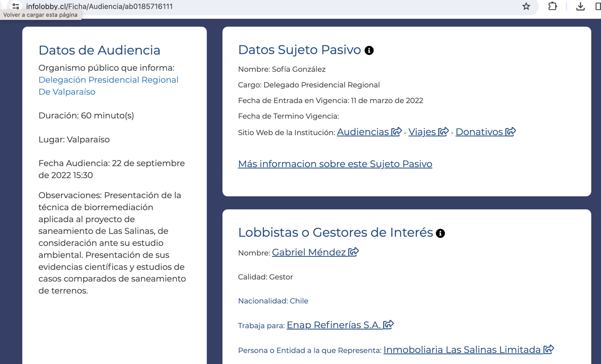The image size is (601, 364).
Task: Click the Datos de Audiencia heading
Action: pyautogui.click(x=99, y=50)
